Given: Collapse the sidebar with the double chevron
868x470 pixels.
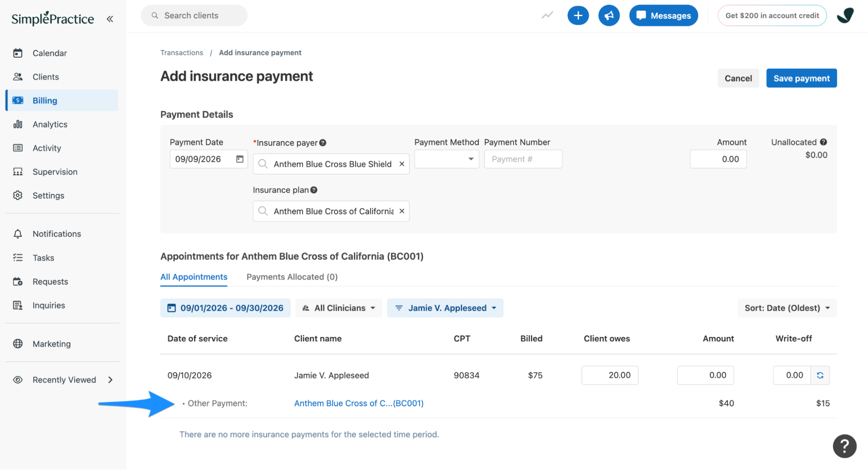Looking at the screenshot, I should pyautogui.click(x=110, y=19).
